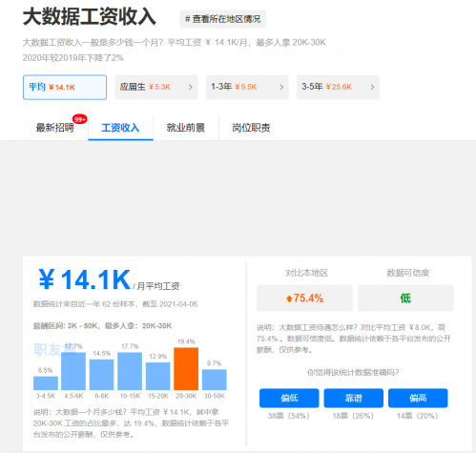The height and width of the screenshot is (453, 476).
Task: Vote 偏低 on data accuracy
Action: coord(289,398)
